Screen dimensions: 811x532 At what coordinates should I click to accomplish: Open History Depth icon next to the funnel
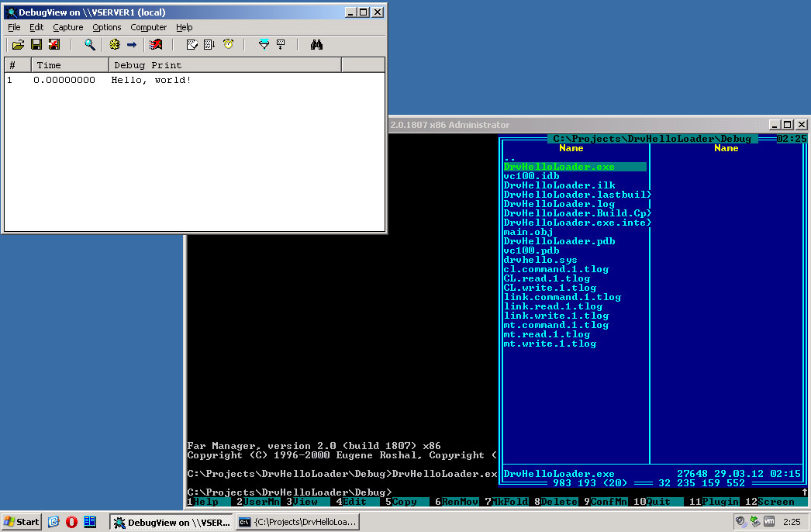[x=281, y=45]
